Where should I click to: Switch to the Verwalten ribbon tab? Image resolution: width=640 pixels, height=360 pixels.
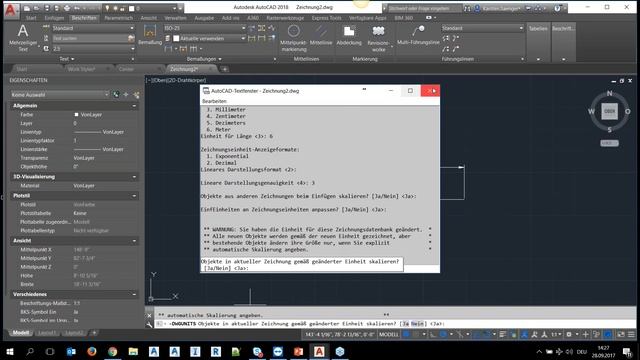pyautogui.click(x=175, y=18)
